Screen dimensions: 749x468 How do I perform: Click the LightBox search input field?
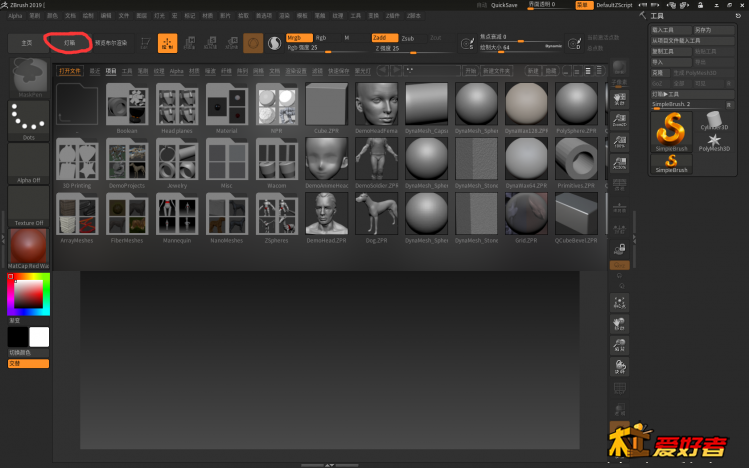[432, 71]
